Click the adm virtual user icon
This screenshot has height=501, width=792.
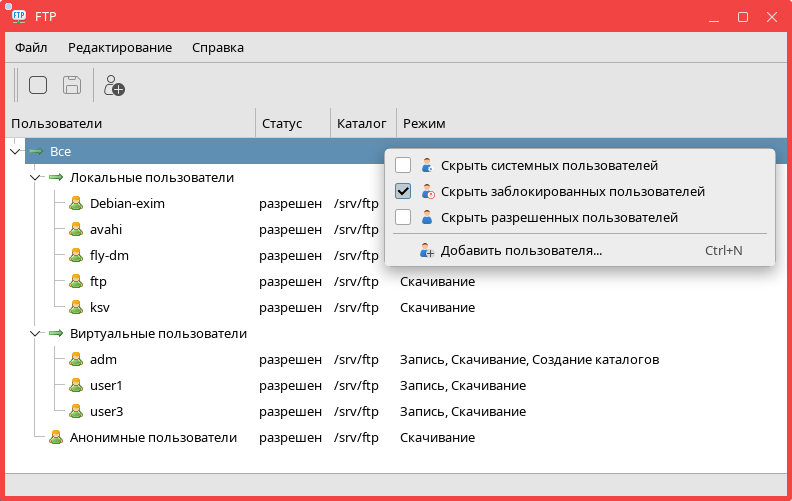tap(75, 359)
